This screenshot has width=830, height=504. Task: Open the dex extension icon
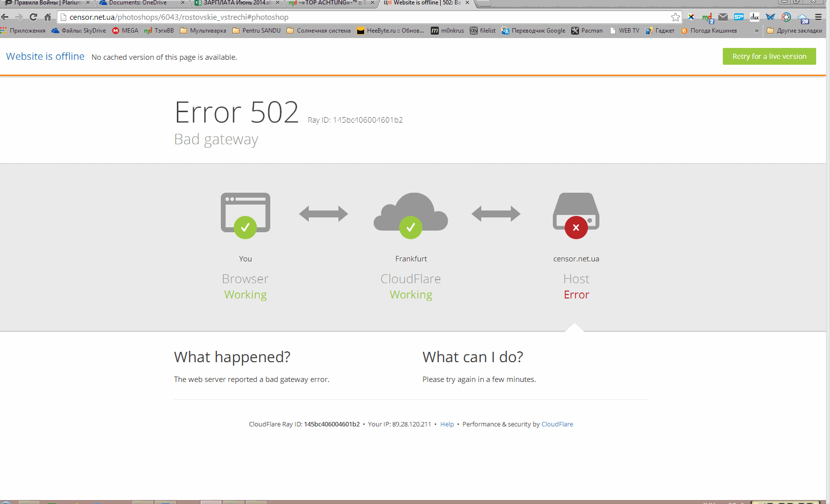click(754, 17)
